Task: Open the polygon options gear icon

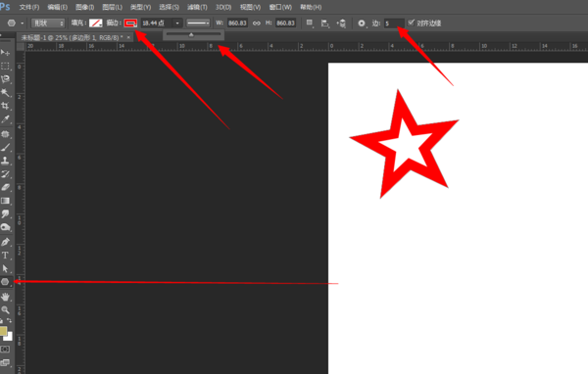Action: (x=361, y=23)
